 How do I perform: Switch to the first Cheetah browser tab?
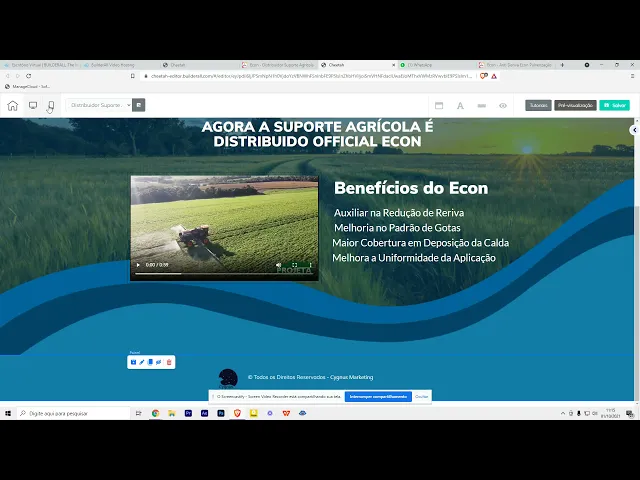coord(198,65)
